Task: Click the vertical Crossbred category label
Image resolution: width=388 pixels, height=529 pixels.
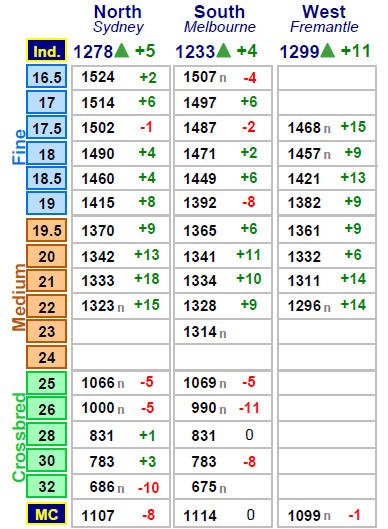Action: click(19, 438)
